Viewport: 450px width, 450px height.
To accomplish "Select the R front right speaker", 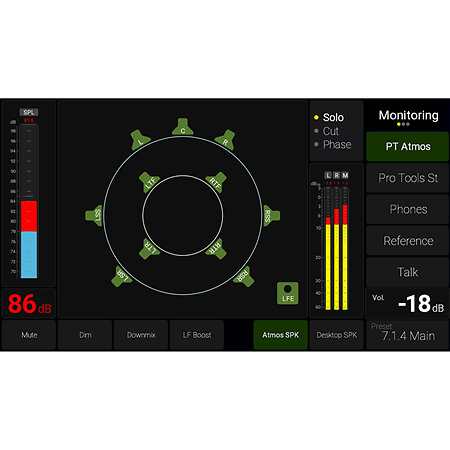I will (225, 140).
